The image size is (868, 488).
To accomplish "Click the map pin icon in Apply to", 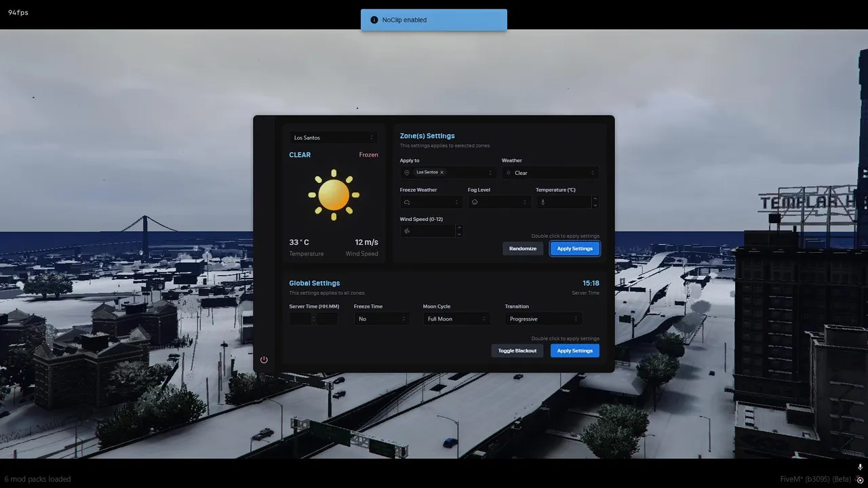I will click(x=407, y=173).
